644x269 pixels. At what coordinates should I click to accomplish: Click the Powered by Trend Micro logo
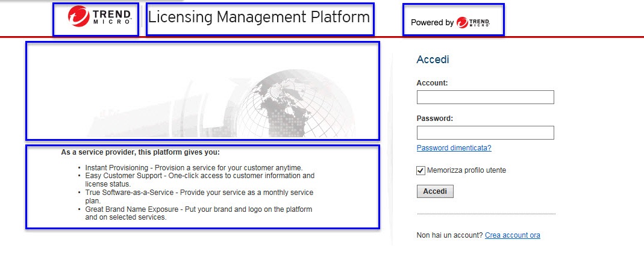click(x=453, y=22)
